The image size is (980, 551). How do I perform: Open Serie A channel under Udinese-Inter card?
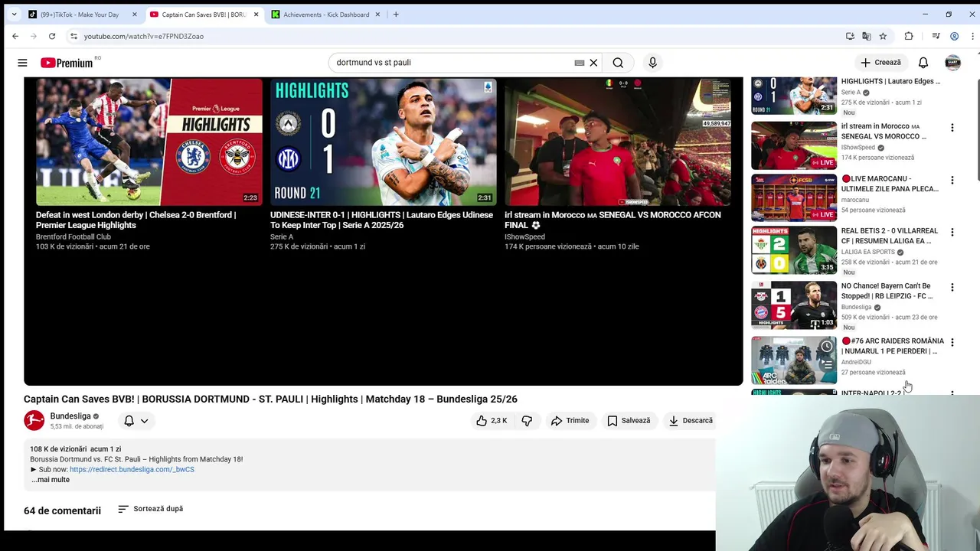[x=282, y=236]
